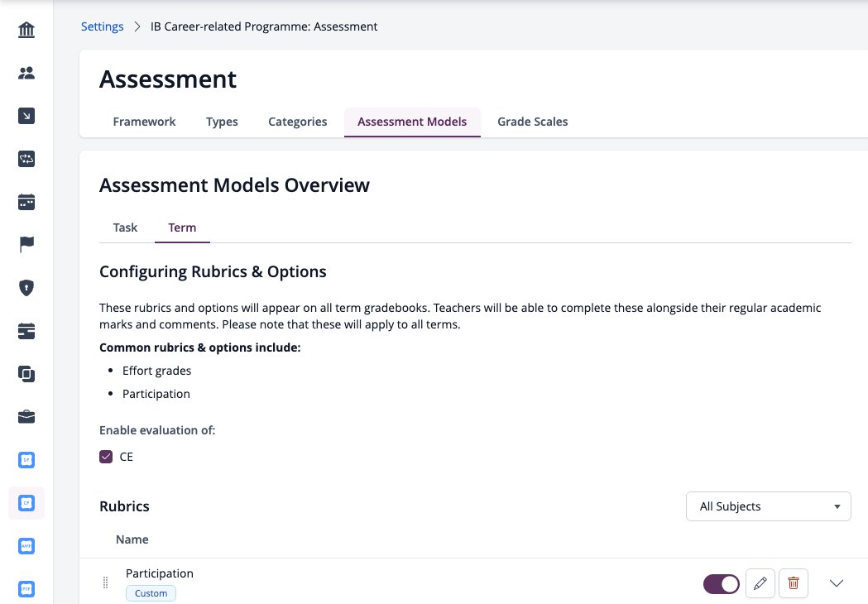
Task: Open the DP programme sidebar icon
Action: click(x=26, y=460)
